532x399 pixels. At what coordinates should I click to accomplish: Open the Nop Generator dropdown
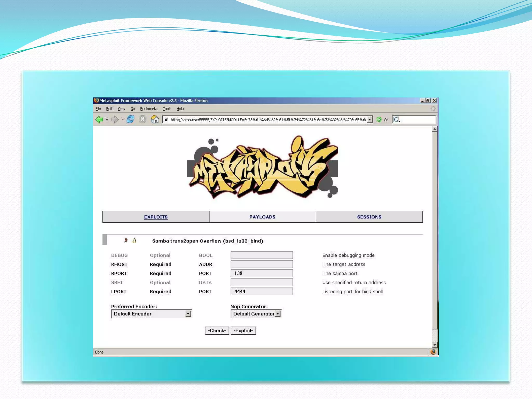click(x=278, y=314)
